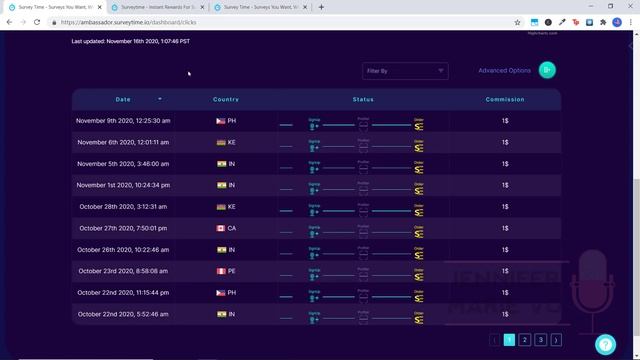Close the second Surveytime browser tab
640x360 pixels.
[x=202, y=7]
